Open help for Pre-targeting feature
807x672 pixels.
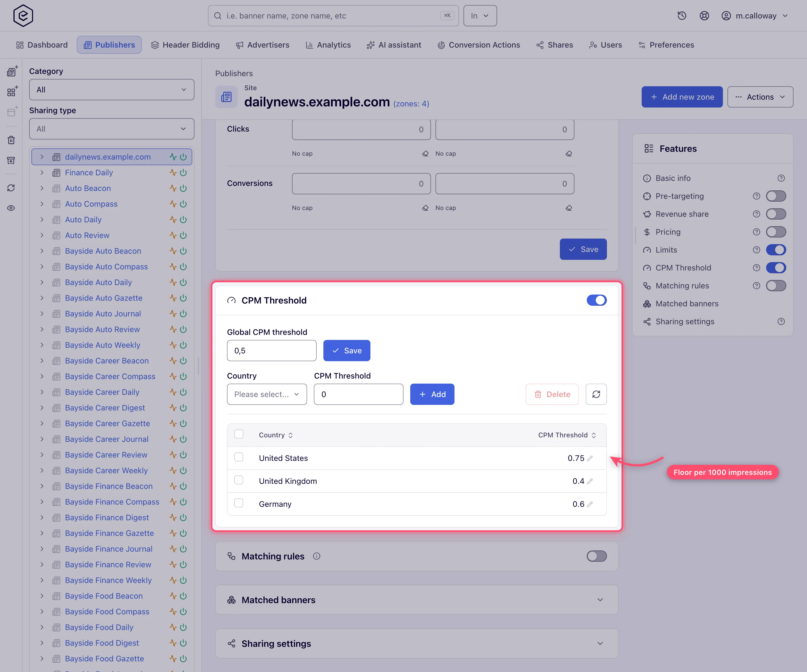point(756,196)
